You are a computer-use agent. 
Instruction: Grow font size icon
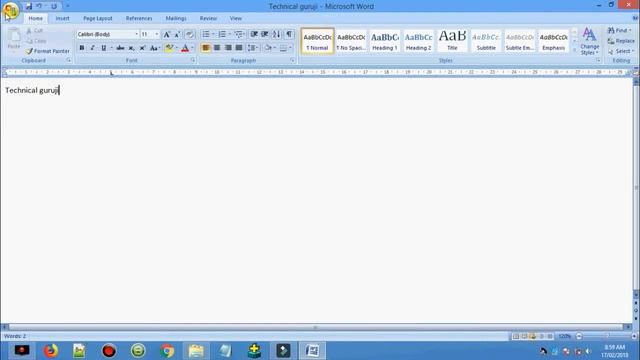(x=167, y=34)
